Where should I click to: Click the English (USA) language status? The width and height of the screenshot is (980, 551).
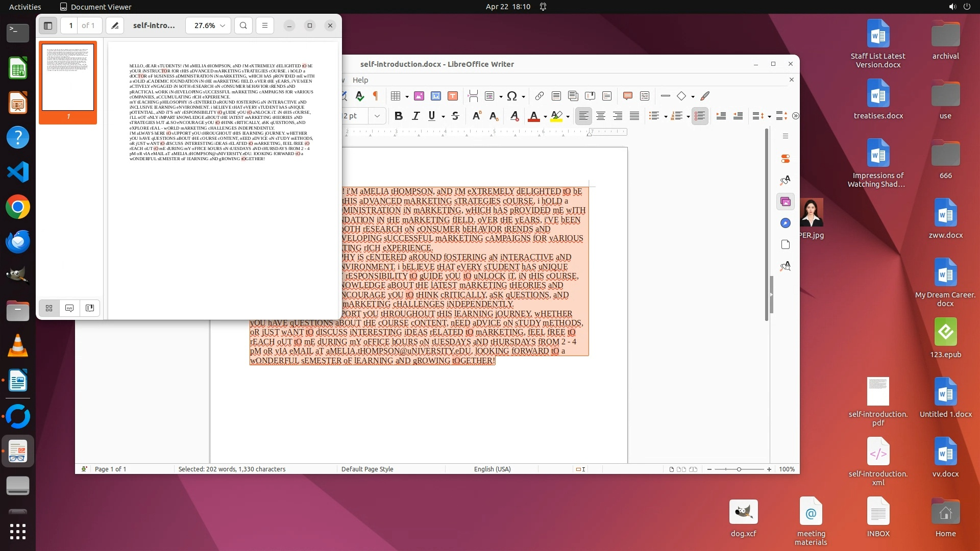pyautogui.click(x=492, y=469)
